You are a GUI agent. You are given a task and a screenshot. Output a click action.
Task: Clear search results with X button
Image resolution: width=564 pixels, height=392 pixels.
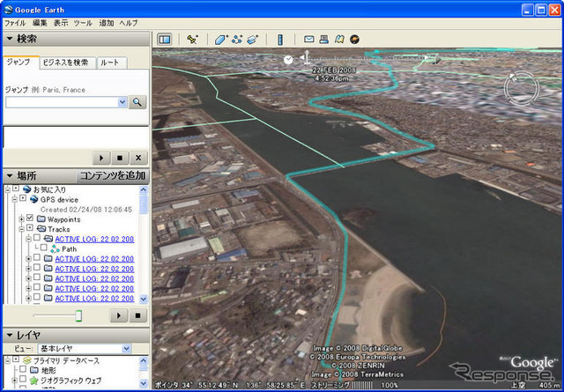pyautogui.click(x=138, y=158)
